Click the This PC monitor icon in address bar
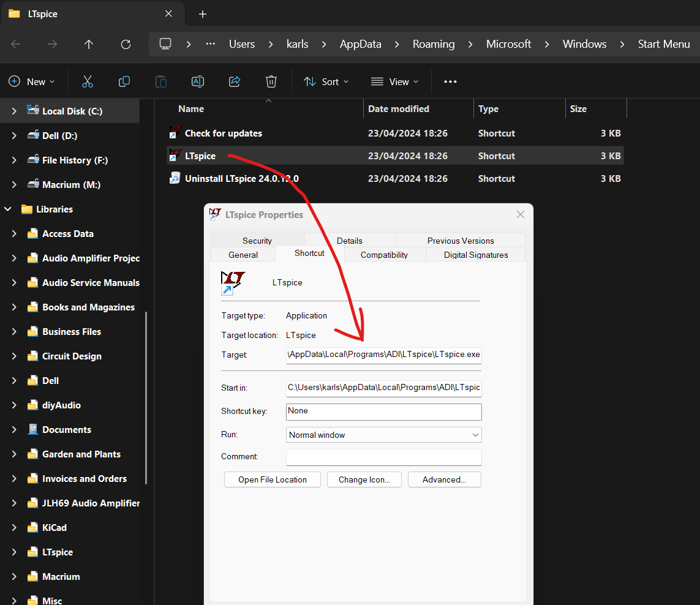Screen dimensions: 700x605 pyautogui.click(x=165, y=43)
